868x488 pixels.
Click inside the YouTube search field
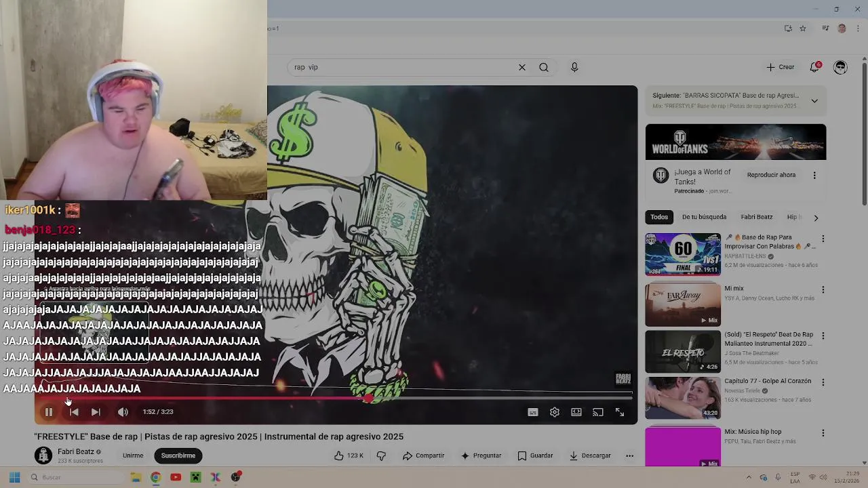(400, 67)
